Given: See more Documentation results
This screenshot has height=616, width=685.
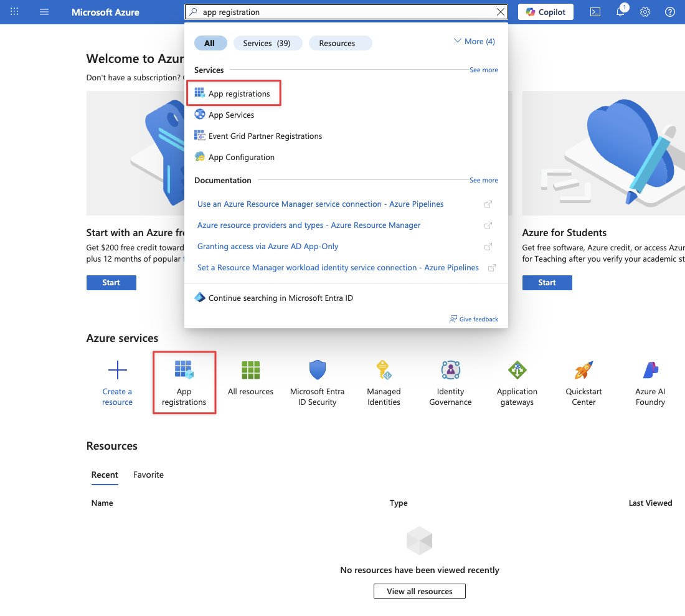Looking at the screenshot, I should [484, 180].
